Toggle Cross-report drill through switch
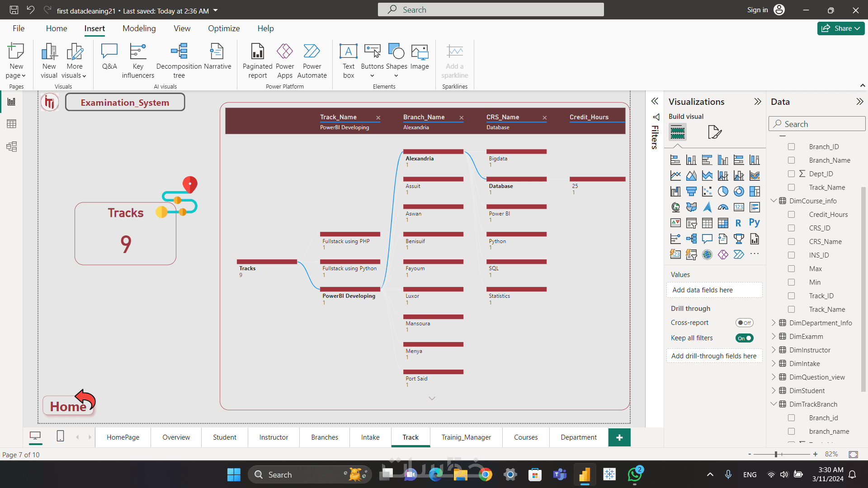 click(744, 323)
